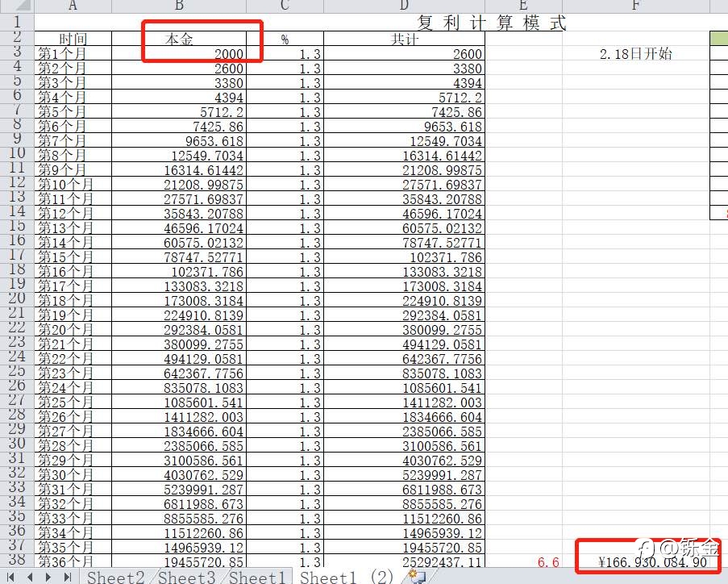The height and width of the screenshot is (584, 728).
Task: Select the cell 第12个月
Action: [73, 213]
